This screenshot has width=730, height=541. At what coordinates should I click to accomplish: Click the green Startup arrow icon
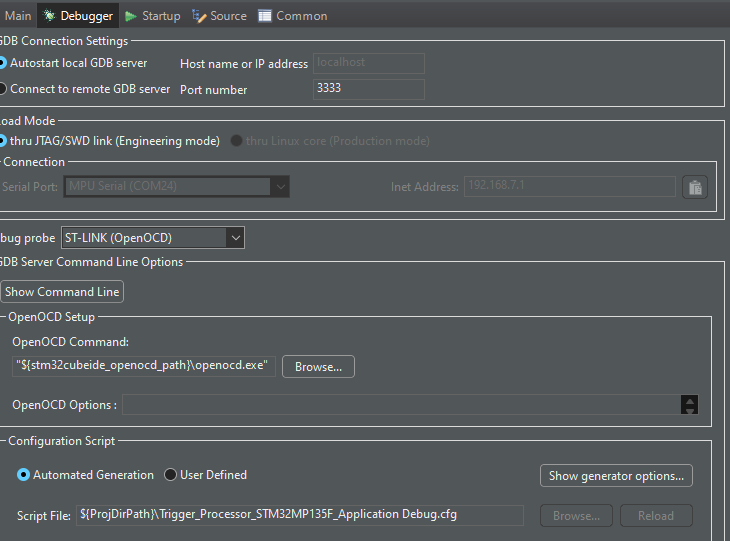tap(131, 16)
